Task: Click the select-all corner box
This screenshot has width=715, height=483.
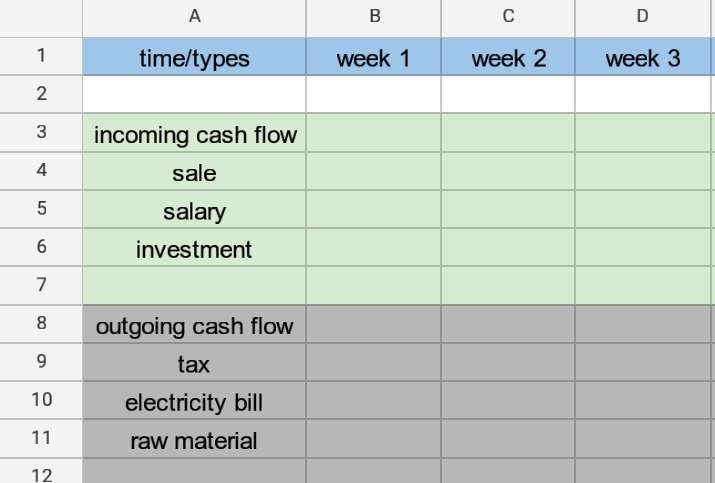Action: [x=41, y=16]
